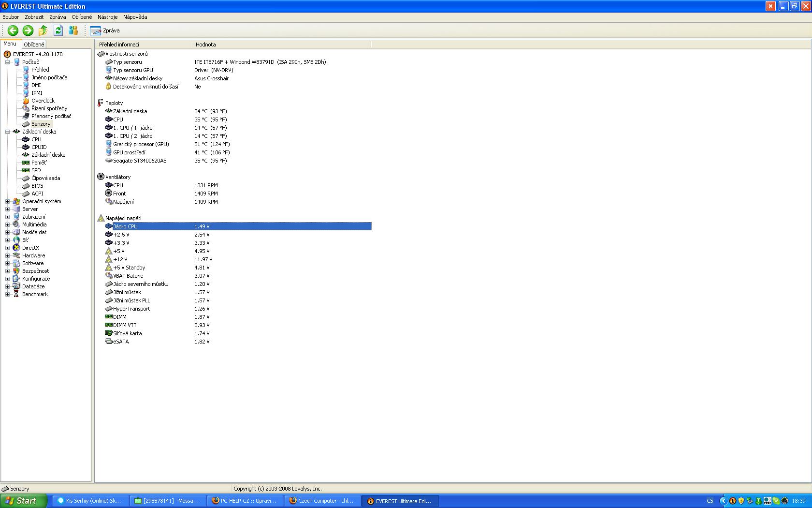812x508 pixels.
Task: Expand the Benchmark tree node
Action: tap(7, 294)
